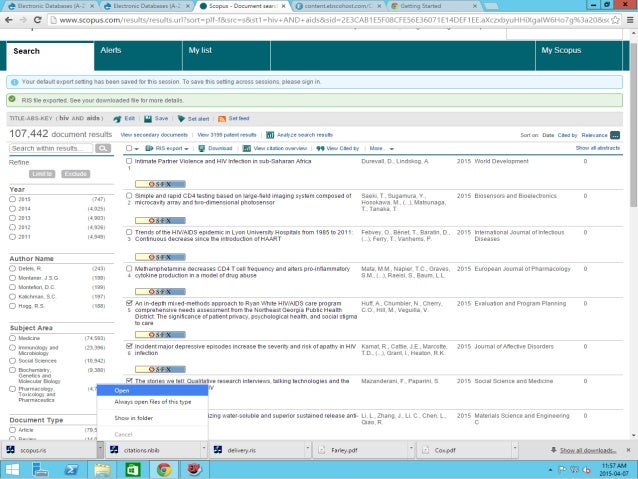Click SFX button under Intimate Partner Violence result
638x479 pixels.
[160, 184]
